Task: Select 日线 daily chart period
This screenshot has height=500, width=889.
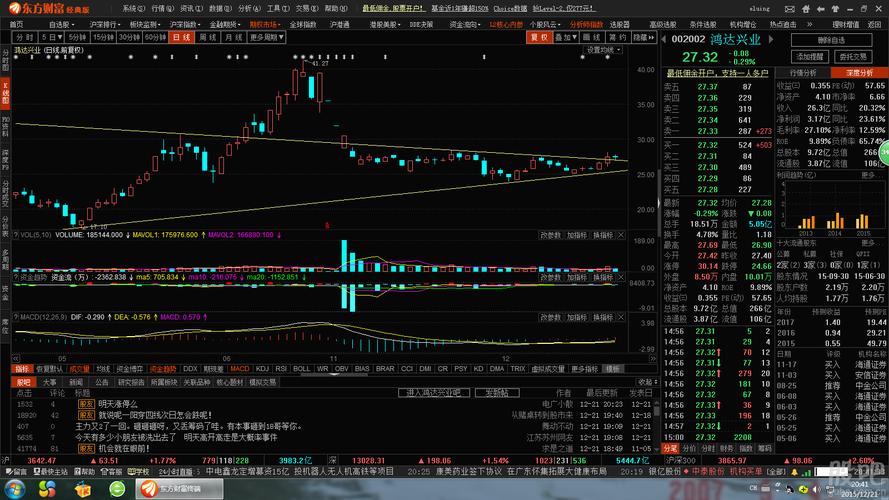Action: 181,37
